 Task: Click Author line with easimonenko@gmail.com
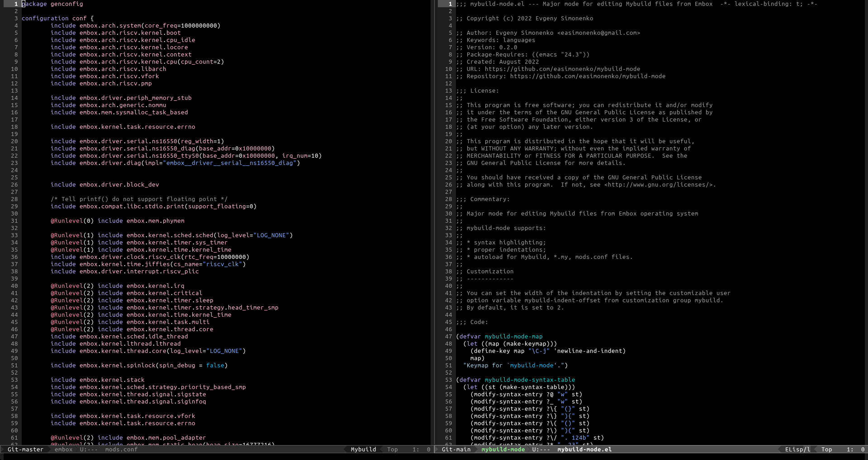[x=548, y=33]
